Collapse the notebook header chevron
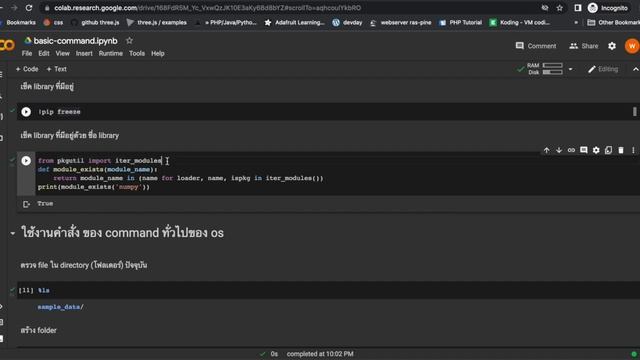This screenshot has height=360, width=640. point(635,69)
